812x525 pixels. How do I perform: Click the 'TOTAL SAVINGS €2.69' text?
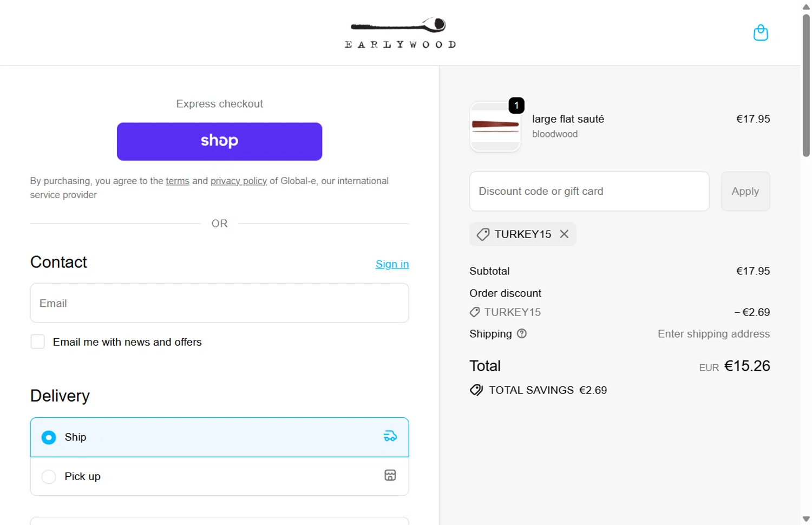coord(548,390)
